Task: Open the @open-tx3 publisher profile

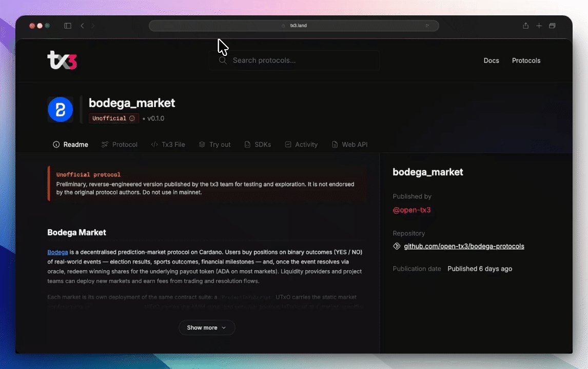Action: click(x=411, y=210)
